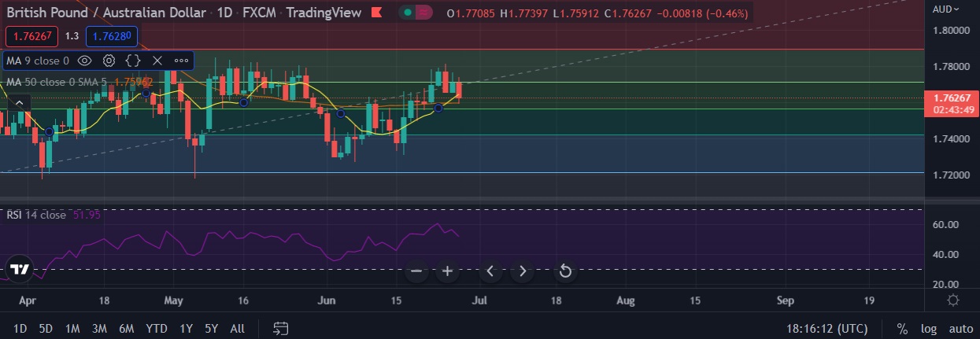Open the AUD currency dropdown
The height and width of the screenshot is (339, 980).
pyautogui.click(x=945, y=9)
